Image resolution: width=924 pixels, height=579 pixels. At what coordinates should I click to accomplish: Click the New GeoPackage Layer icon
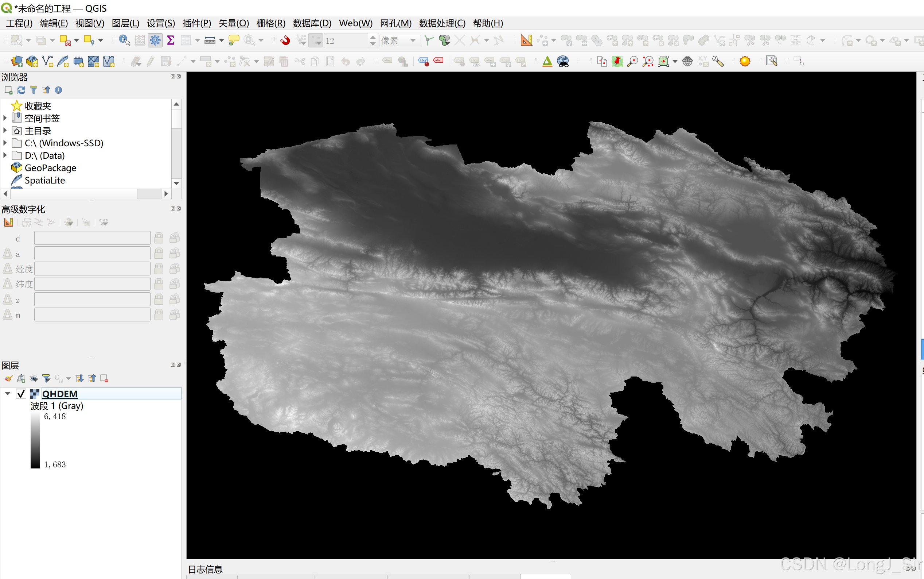point(32,61)
